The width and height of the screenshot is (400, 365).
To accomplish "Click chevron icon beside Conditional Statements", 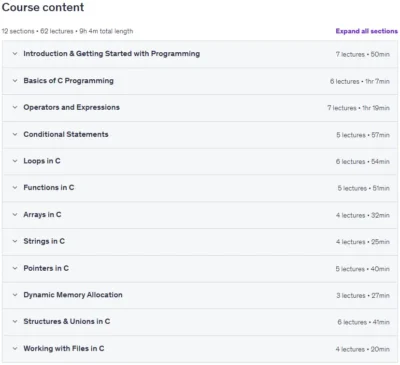I will pyautogui.click(x=15, y=134).
